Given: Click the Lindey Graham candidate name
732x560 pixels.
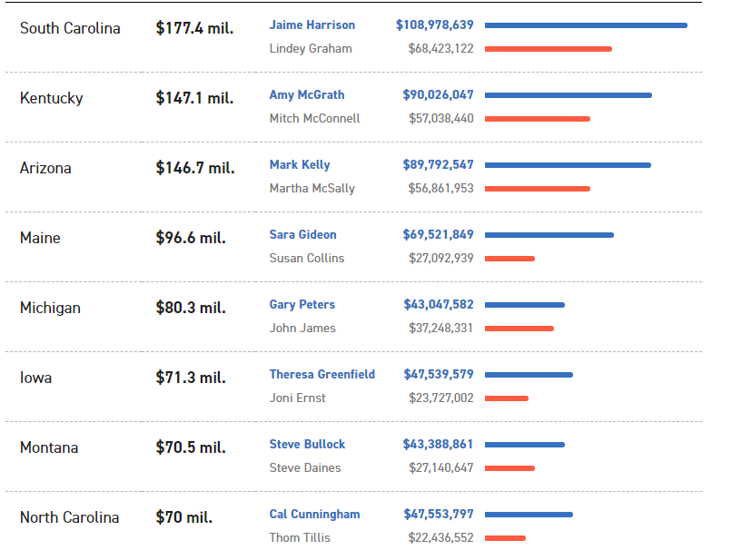Looking at the screenshot, I should click(x=310, y=48).
